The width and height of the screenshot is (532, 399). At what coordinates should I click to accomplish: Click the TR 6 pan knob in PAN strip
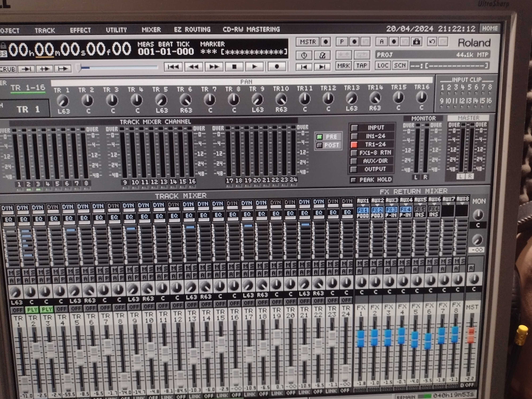tap(186, 100)
